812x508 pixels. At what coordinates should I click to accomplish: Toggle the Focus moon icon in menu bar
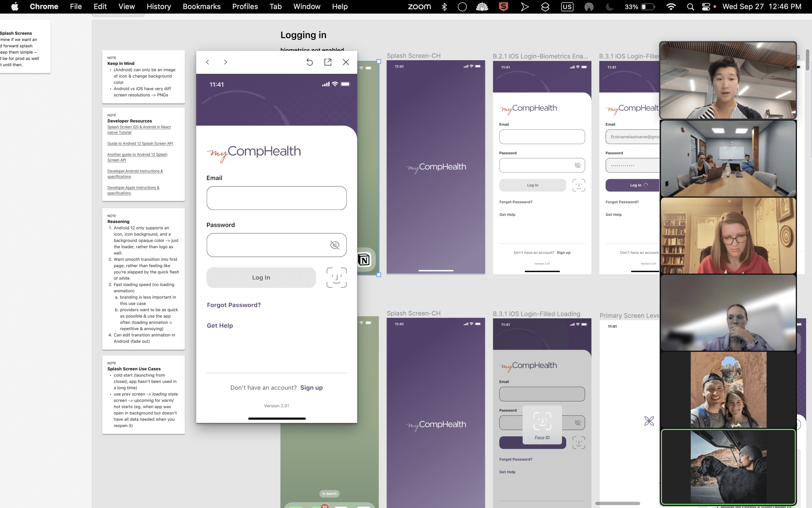click(x=610, y=7)
